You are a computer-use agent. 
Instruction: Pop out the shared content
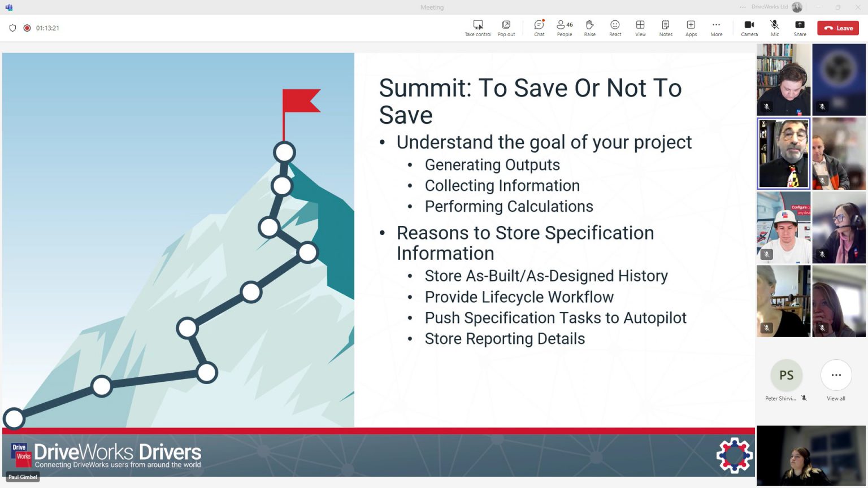tap(506, 28)
